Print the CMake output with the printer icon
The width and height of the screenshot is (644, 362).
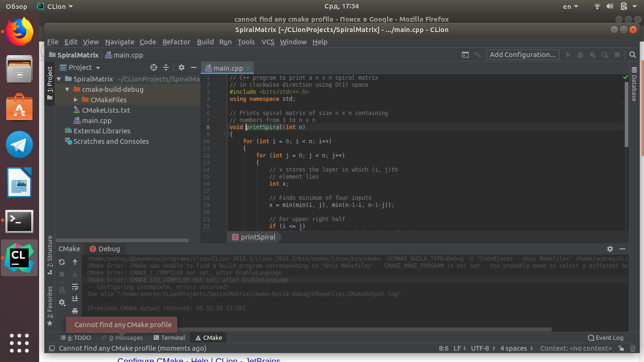click(75, 311)
